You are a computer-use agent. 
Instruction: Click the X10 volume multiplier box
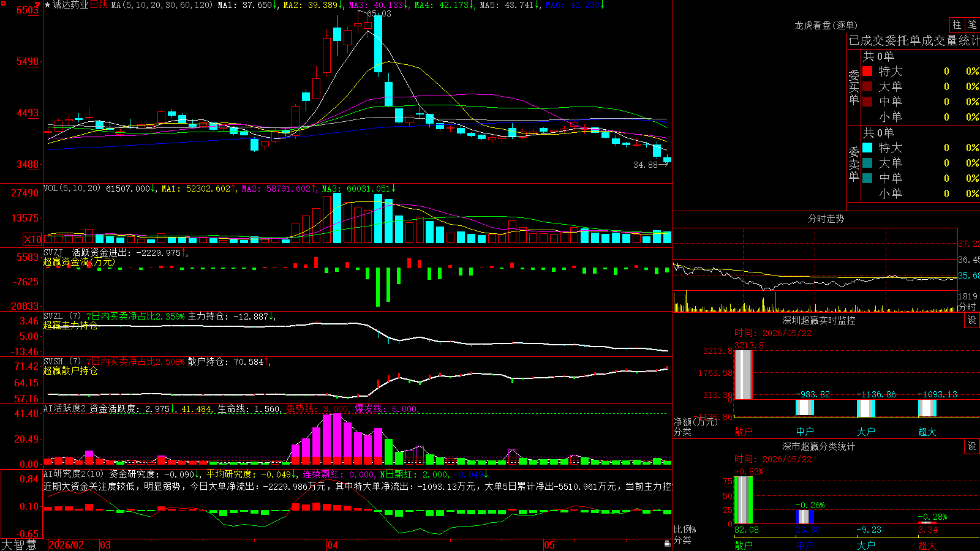click(x=32, y=239)
